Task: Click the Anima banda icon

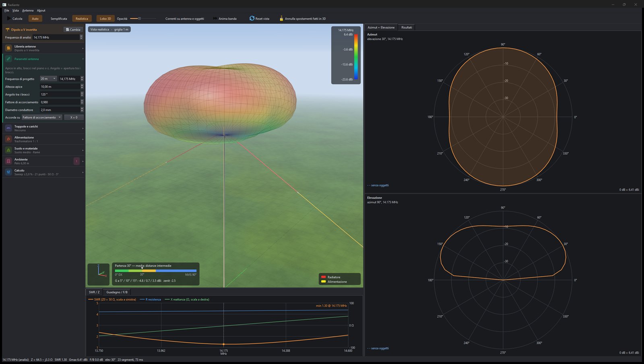Action: 215,19
